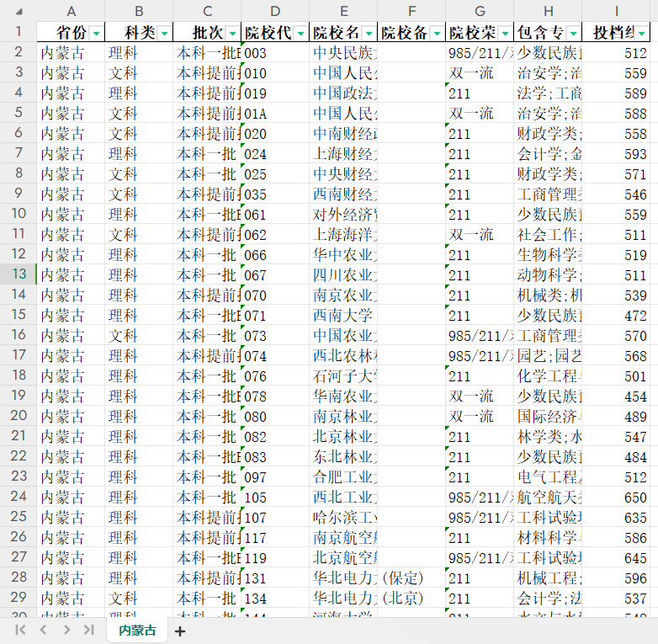Image resolution: width=658 pixels, height=644 pixels.
Task: Open filter dropdown for 省份 column
Action: [x=97, y=33]
